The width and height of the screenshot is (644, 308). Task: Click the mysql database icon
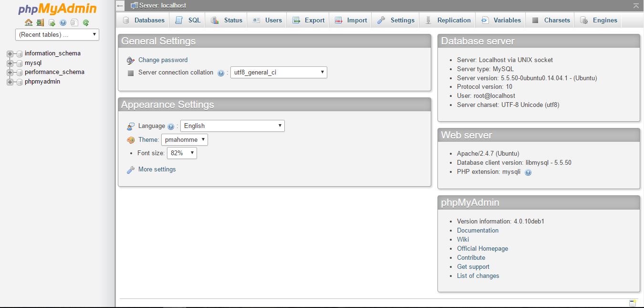pyautogui.click(x=20, y=63)
